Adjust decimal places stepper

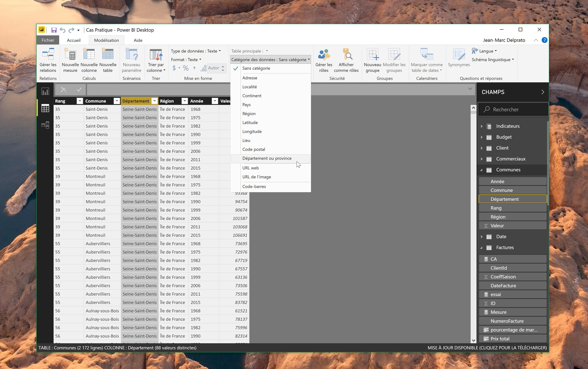[x=223, y=68]
